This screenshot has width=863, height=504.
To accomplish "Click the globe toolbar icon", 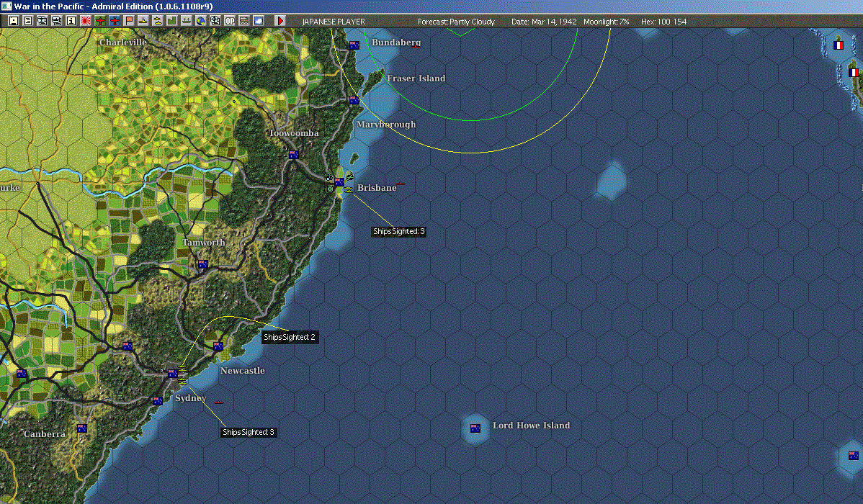I will click(201, 21).
